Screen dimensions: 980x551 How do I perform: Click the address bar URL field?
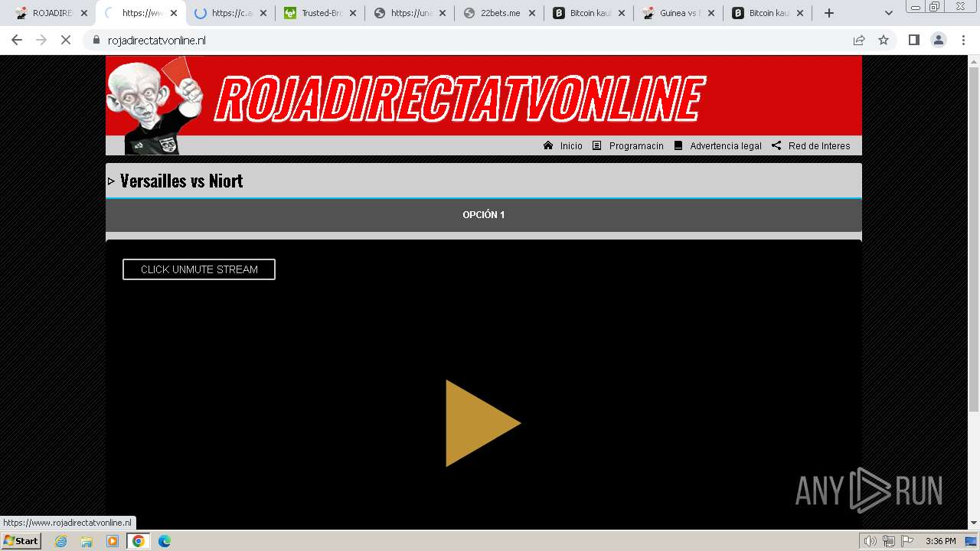coord(475,41)
